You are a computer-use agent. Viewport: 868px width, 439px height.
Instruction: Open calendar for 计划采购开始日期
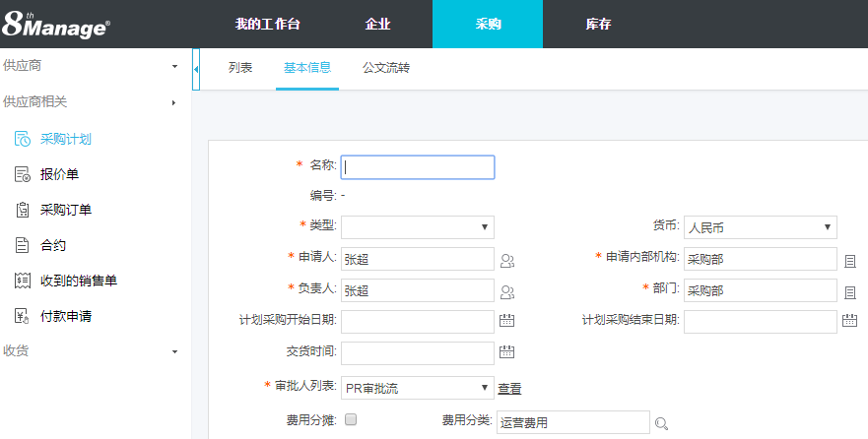507,321
